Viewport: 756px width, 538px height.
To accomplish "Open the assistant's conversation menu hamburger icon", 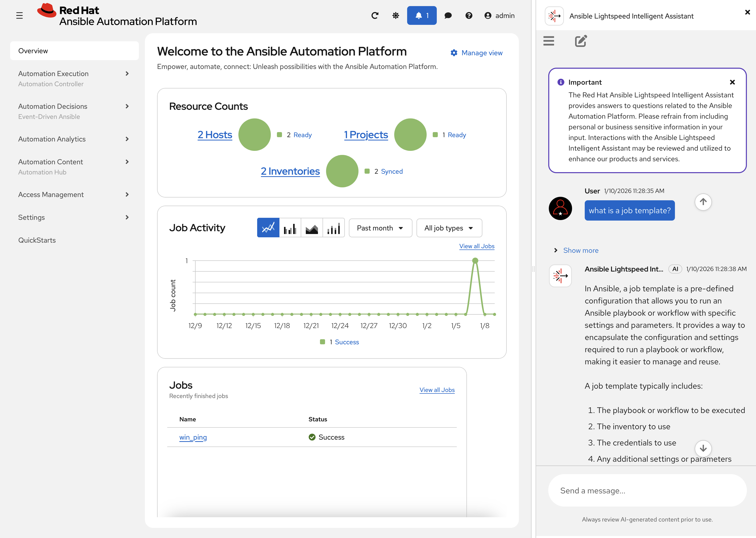I will click(x=549, y=41).
